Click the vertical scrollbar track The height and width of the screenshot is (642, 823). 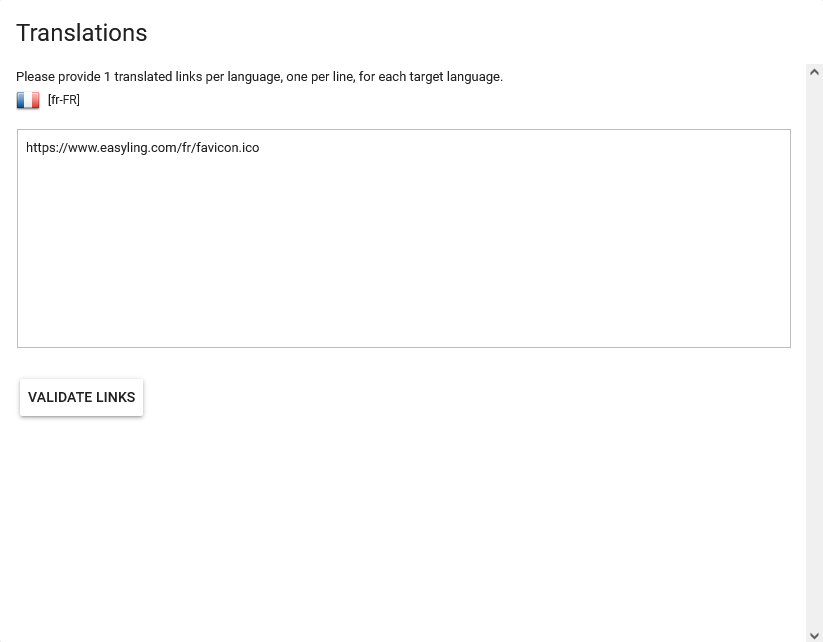[814, 350]
